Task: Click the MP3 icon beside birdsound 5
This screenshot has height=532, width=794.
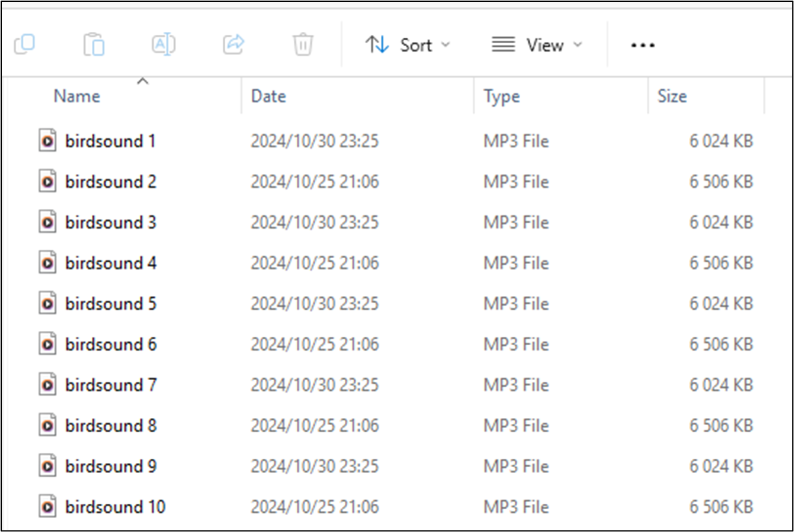Action: [x=47, y=304]
